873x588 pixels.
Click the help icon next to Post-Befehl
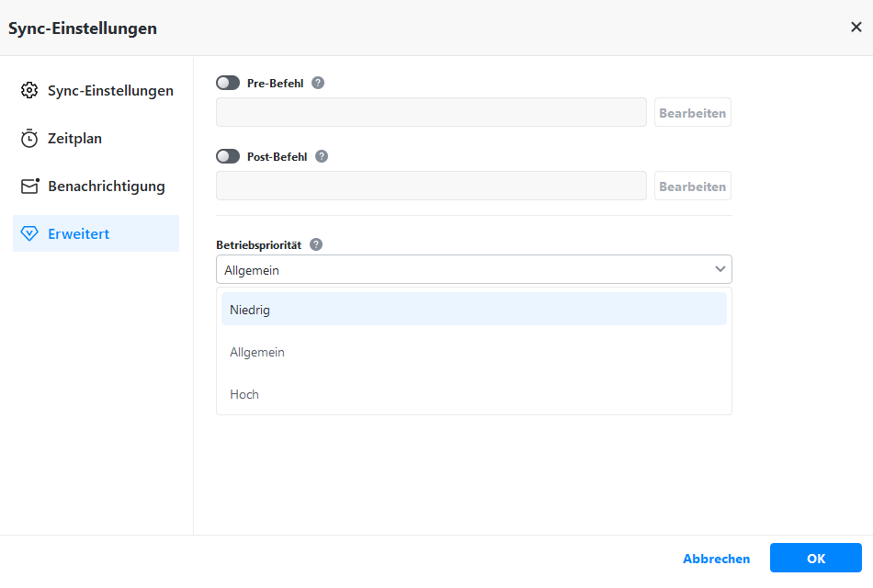pos(322,156)
